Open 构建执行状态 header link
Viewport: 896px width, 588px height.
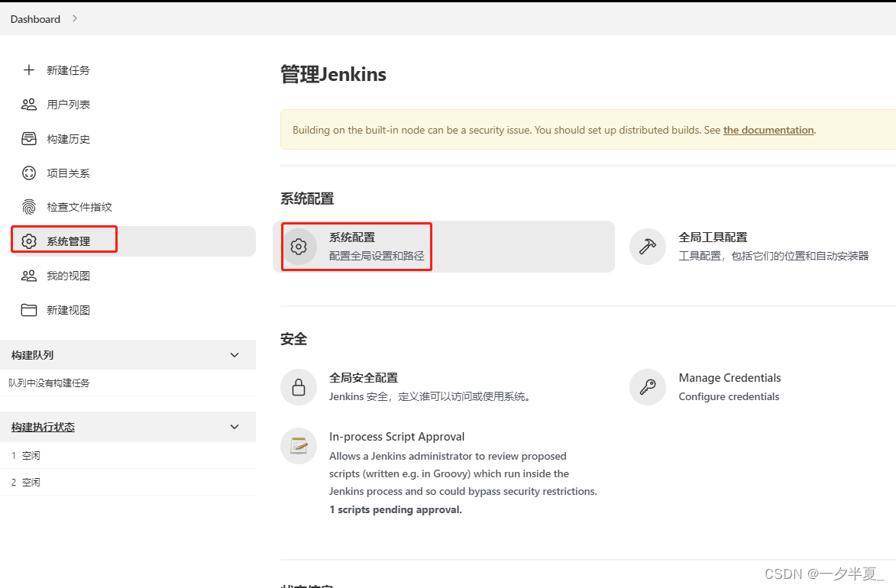pyautogui.click(x=43, y=427)
